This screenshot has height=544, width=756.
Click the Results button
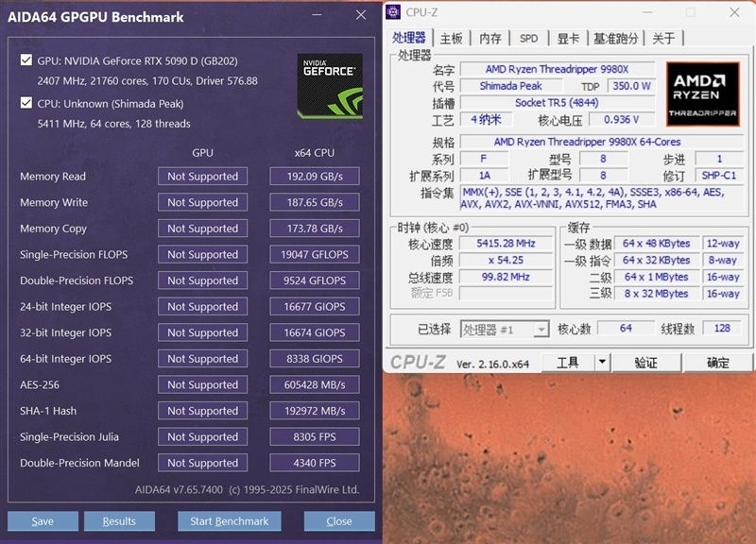119,521
